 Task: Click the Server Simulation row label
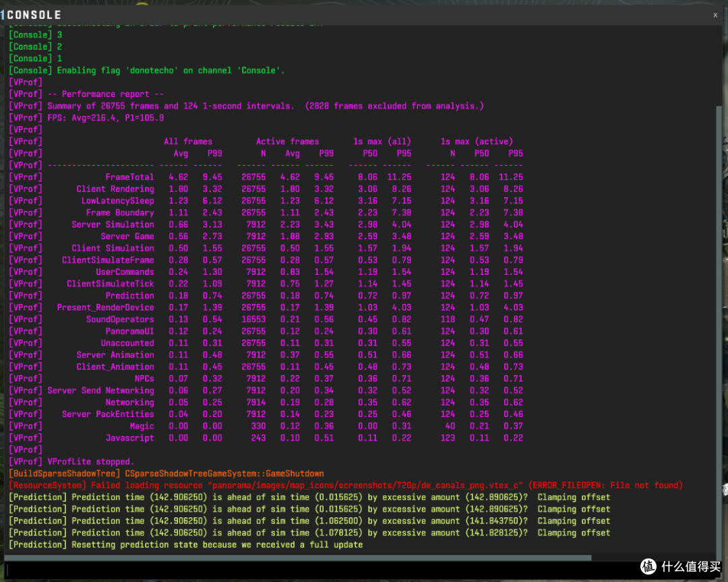pos(113,224)
